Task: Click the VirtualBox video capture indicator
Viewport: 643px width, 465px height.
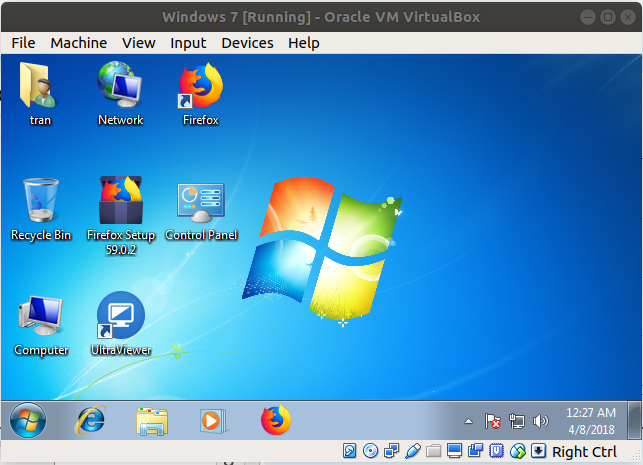Action: click(475, 450)
